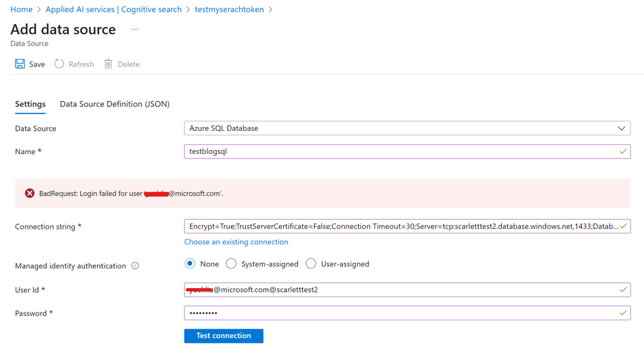Focus the Password input field
Image resolution: width=644 pixels, height=348 pixels.
407,313
